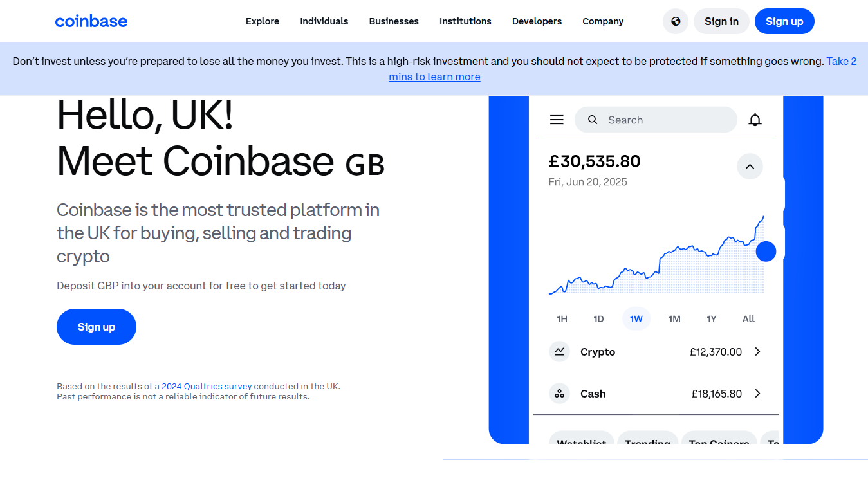The width and height of the screenshot is (868, 494).
Task: Click the Sign in button
Action: [x=721, y=21]
